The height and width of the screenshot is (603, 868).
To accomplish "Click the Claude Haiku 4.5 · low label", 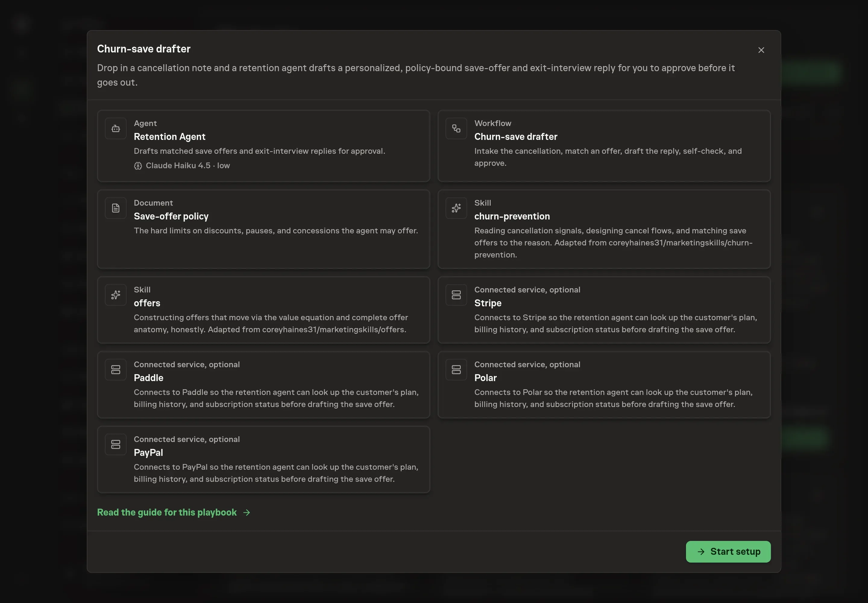I will point(188,166).
